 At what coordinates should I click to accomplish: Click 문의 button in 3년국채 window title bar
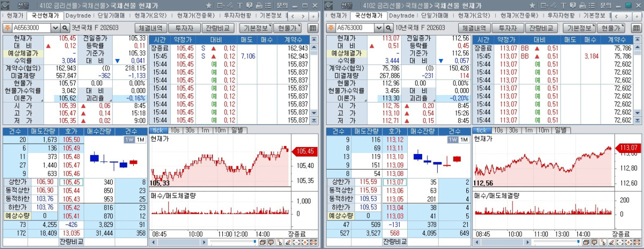[282, 6]
